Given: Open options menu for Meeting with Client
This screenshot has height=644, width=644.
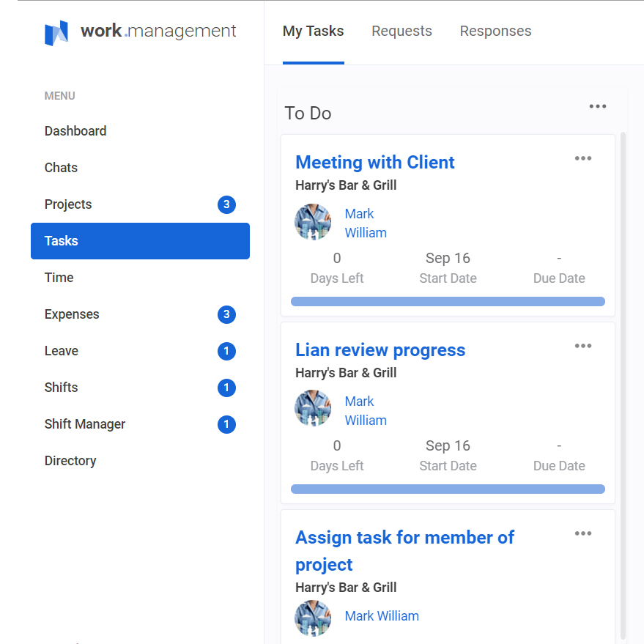Looking at the screenshot, I should [x=583, y=159].
